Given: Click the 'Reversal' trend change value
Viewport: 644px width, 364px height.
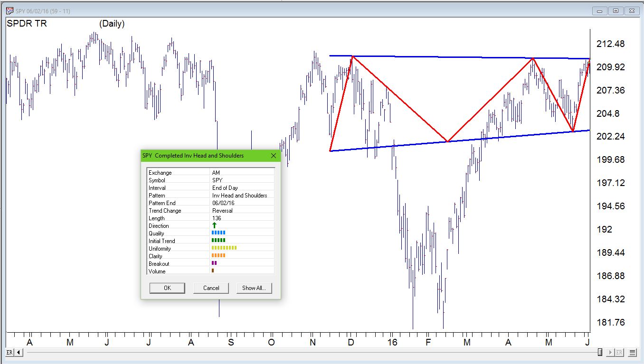Looking at the screenshot, I should pos(223,211).
